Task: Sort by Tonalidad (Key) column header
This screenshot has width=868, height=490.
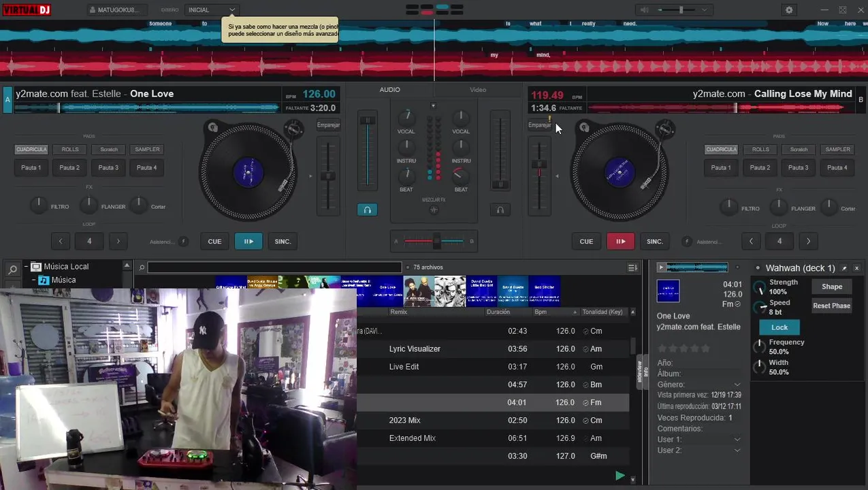Action: (602, 312)
